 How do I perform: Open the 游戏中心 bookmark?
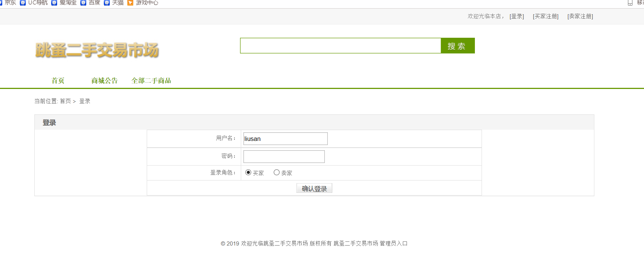[143, 3]
